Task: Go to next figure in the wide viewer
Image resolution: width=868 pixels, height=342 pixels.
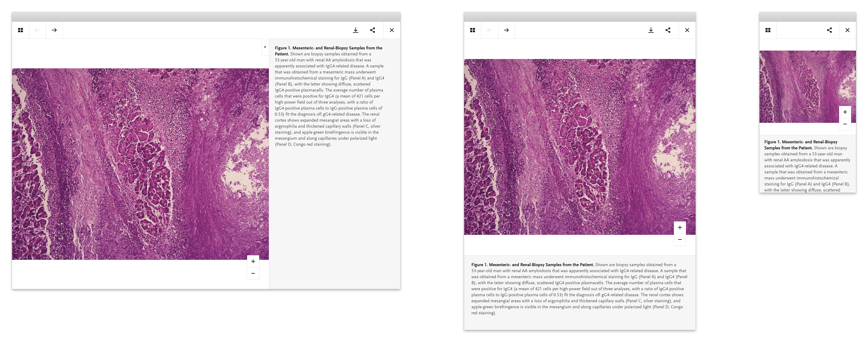Action: click(54, 30)
